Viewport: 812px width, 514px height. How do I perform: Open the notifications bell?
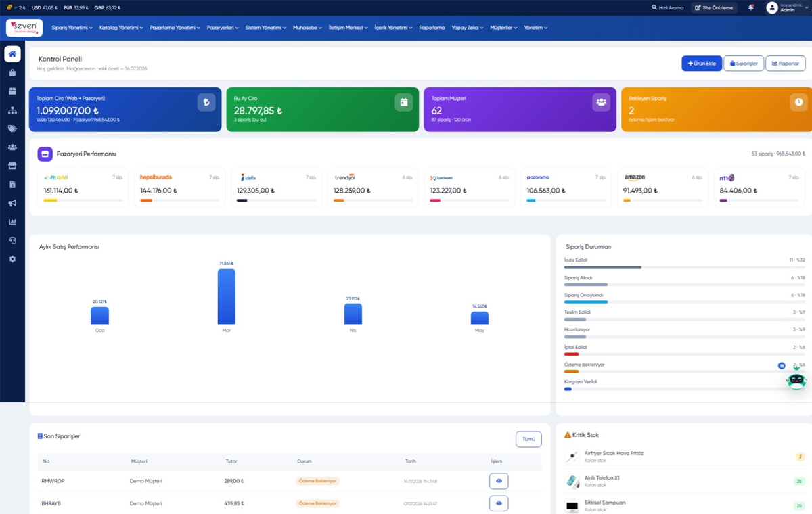751,7
